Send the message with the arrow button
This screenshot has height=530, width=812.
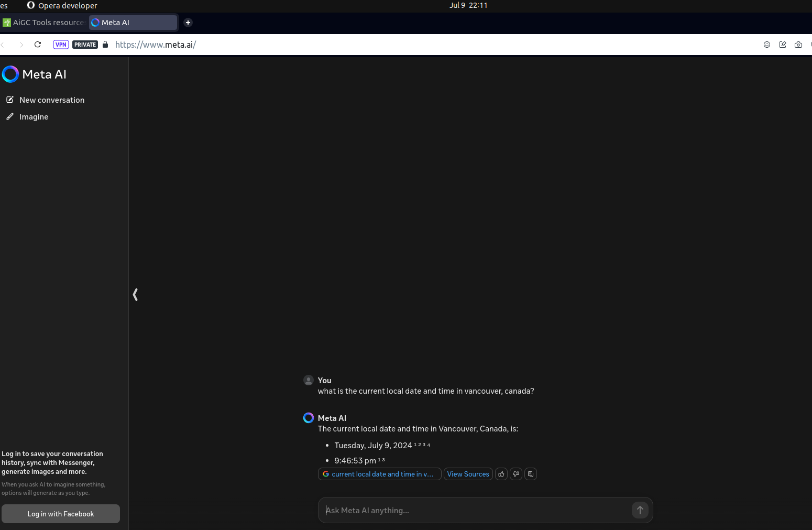pos(640,510)
